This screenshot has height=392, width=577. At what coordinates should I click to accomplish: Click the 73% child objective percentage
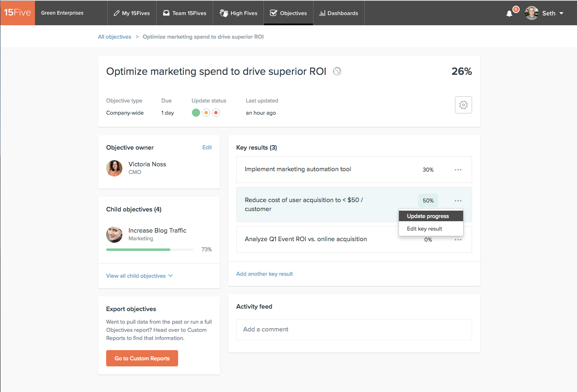pos(207,249)
